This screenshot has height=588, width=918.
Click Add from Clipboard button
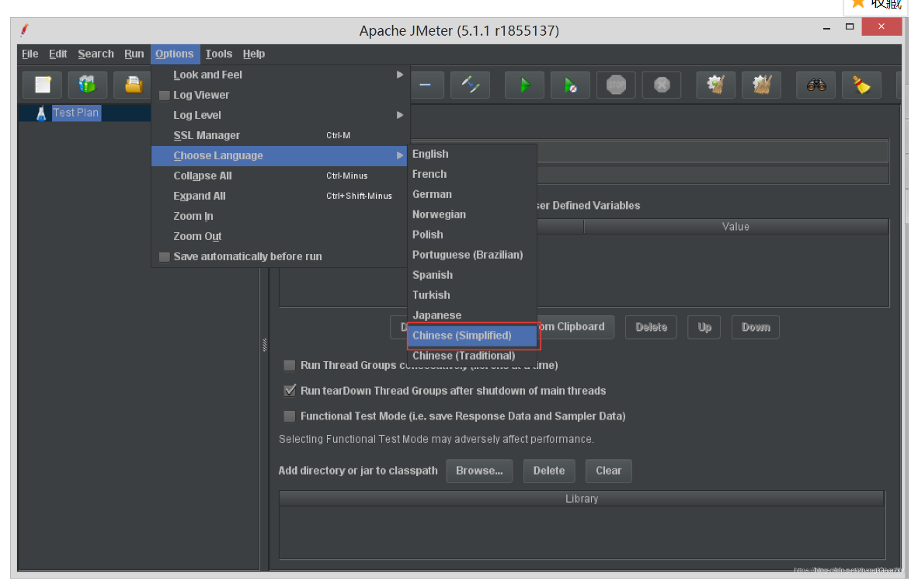tap(575, 327)
